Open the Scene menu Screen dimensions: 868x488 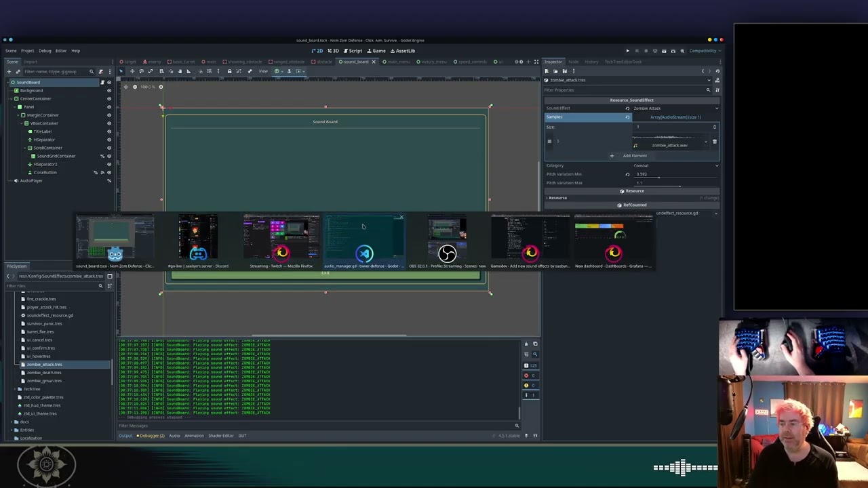11,51
